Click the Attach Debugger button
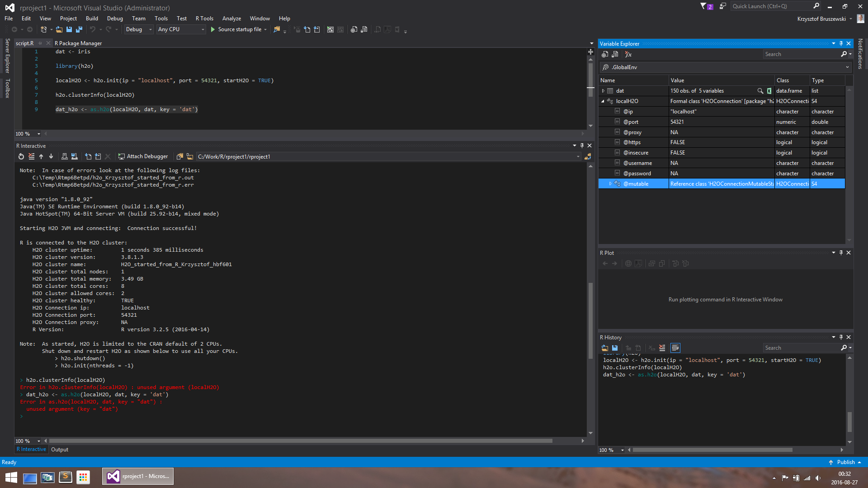This screenshot has height=488, width=868. (143, 156)
